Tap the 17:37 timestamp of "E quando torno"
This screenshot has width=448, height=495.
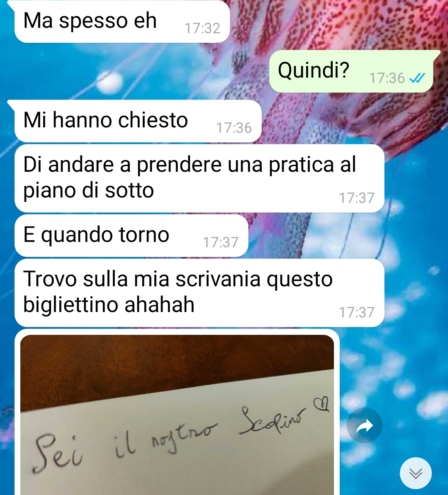pyautogui.click(x=220, y=242)
